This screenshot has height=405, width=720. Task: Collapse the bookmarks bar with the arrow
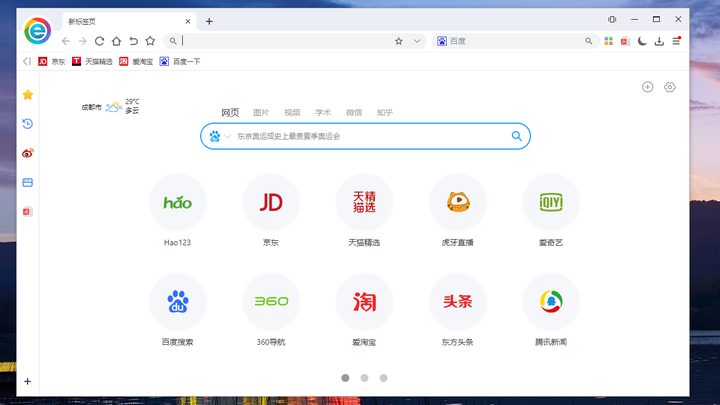pyautogui.click(x=27, y=61)
